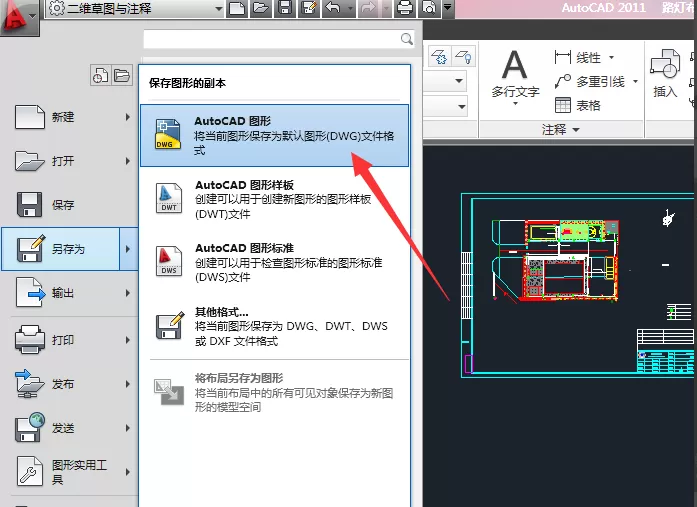Click the 插入 block tool
The width and height of the screenshot is (697, 507).
pyautogui.click(x=665, y=74)
